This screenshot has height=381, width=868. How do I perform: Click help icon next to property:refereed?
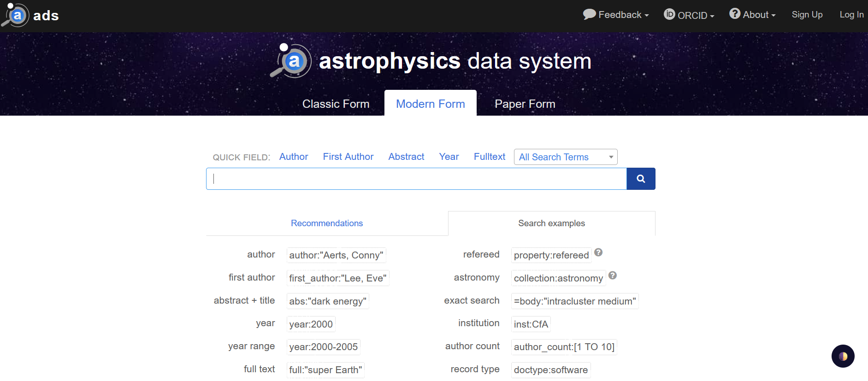pos(598,252)
